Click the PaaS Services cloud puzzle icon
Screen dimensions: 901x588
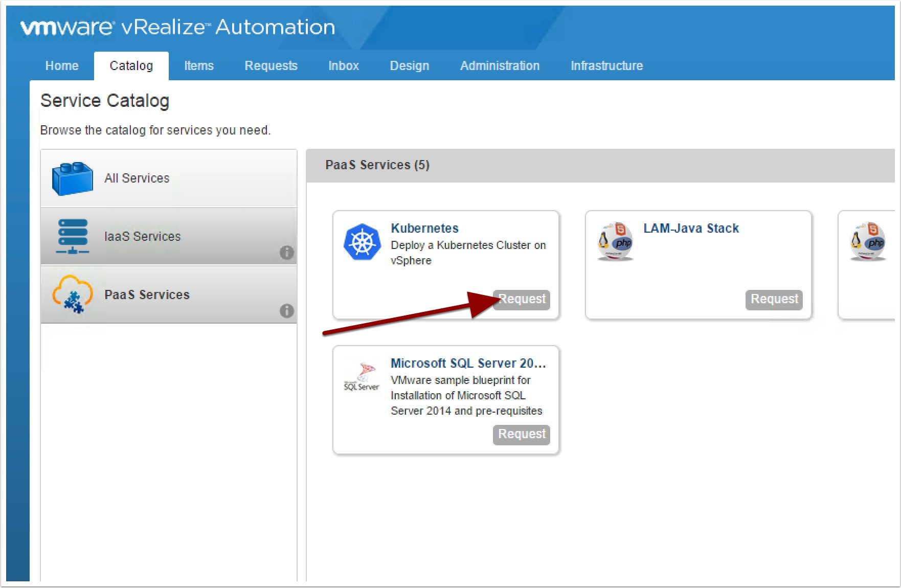pyautogui.click(x=72, y=294)
